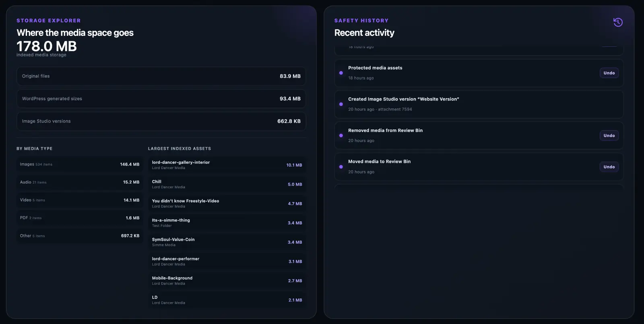Open the PDF media type row
644x324 pixels.
point(80,218)
